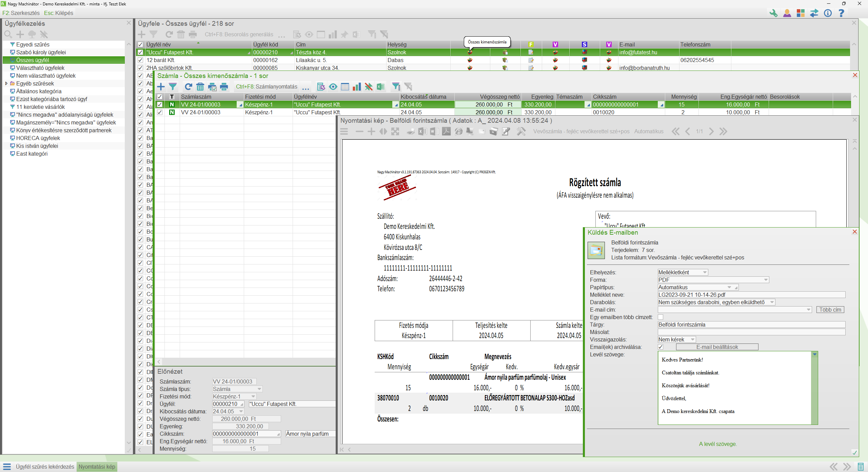Click the 'Több cím' button
The width and height of the screenshot is (868, 472).
point(830,310)
